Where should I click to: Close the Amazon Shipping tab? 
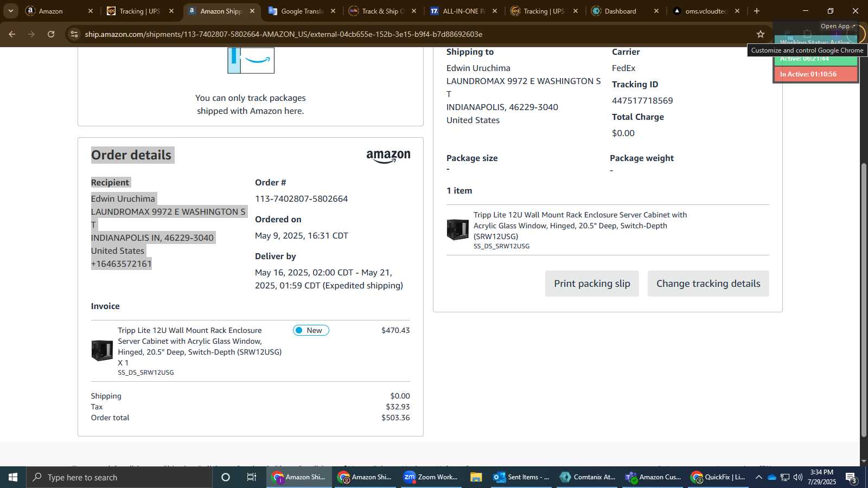click(x=252, y=11)
